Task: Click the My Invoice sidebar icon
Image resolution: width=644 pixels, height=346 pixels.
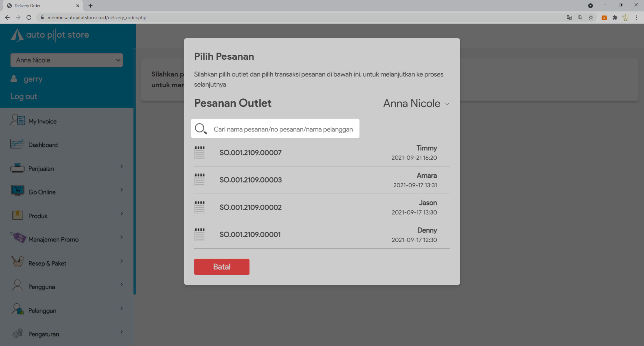Action: tap(18, 120)
